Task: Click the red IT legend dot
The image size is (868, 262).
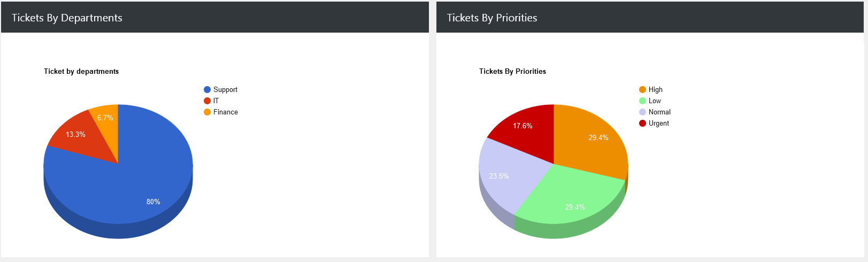Action: [207, 101]
